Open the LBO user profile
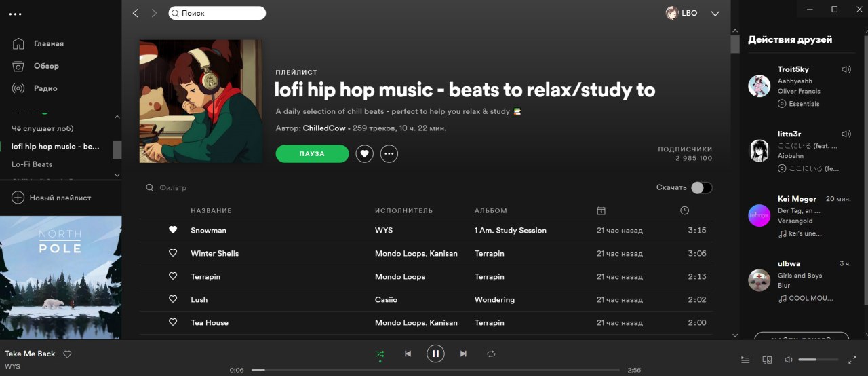 click(x=689, y=13)
